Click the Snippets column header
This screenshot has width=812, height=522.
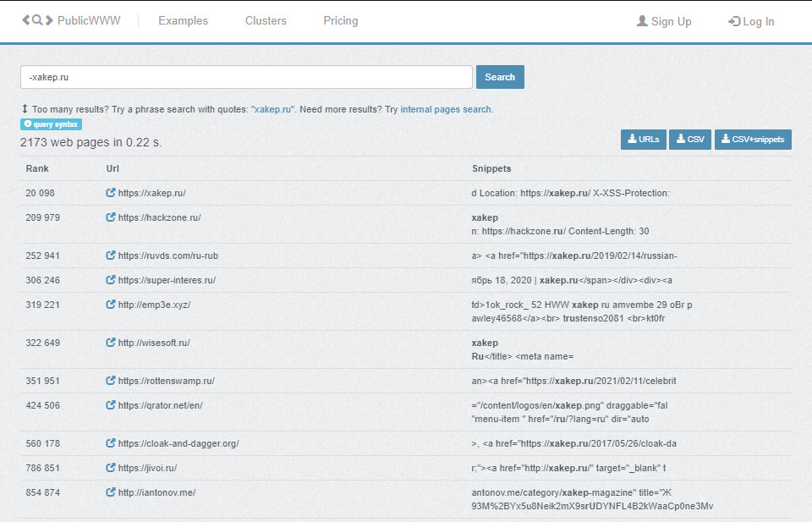pos(491,168)
